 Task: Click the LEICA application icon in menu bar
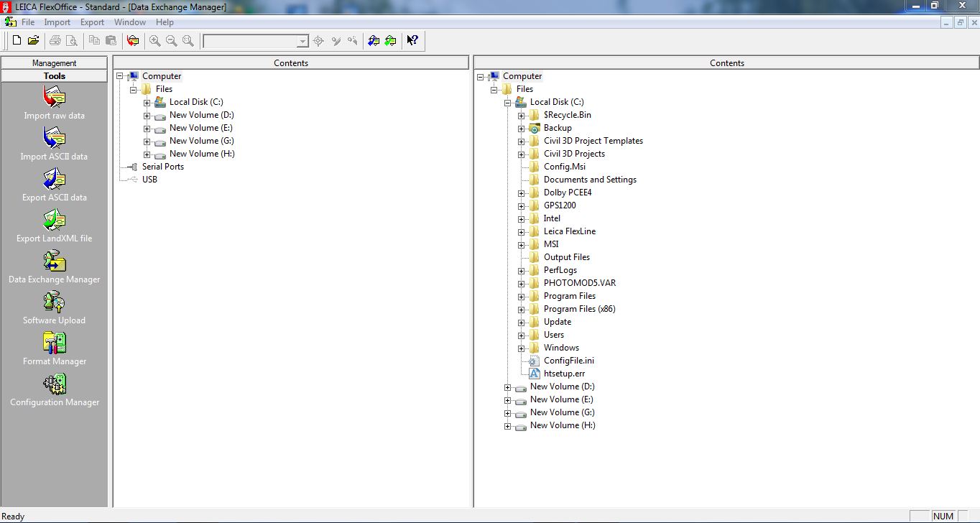click(11, 22)
